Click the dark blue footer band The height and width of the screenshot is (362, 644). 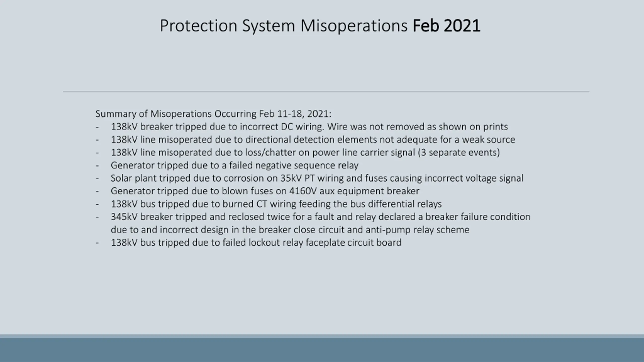coord(322,350)
